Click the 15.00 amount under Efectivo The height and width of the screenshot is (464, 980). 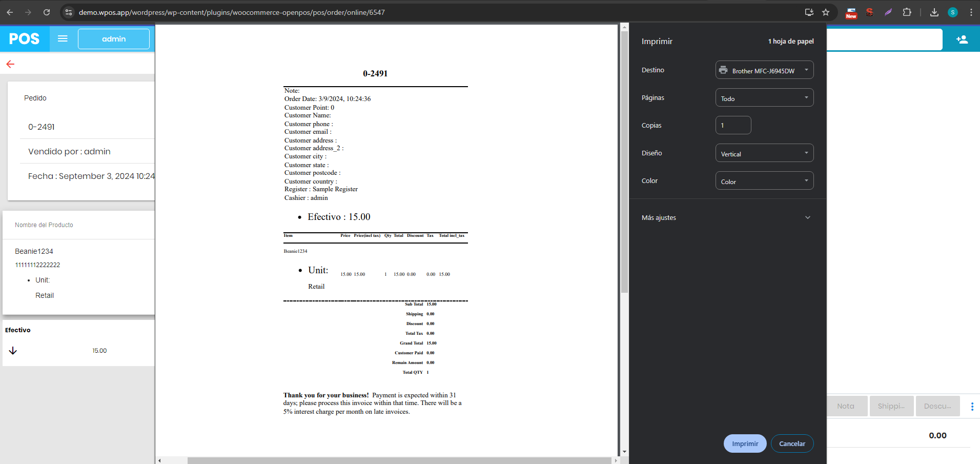click(99, 351)
